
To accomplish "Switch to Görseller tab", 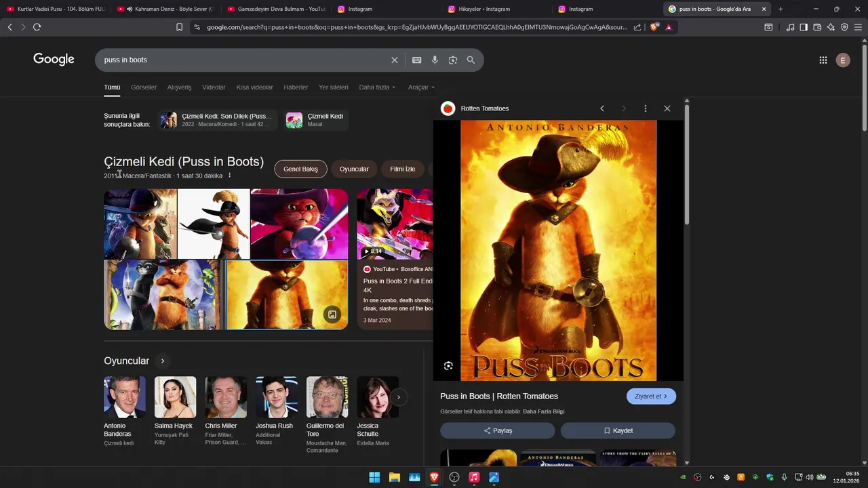I will click(144, 87).
